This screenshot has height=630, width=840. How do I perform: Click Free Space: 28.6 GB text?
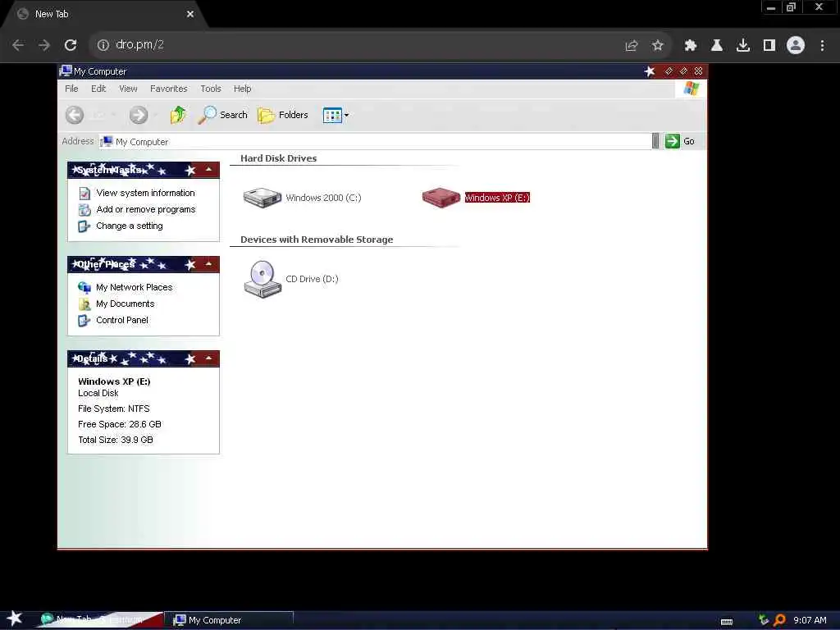click(x=120, y=424)
